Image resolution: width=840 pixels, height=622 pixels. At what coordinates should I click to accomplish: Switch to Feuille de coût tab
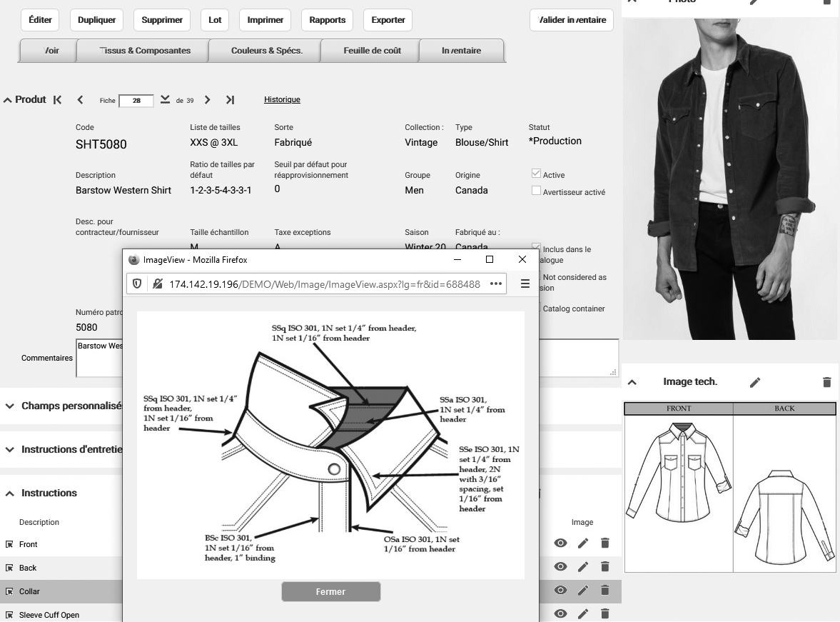372,51
